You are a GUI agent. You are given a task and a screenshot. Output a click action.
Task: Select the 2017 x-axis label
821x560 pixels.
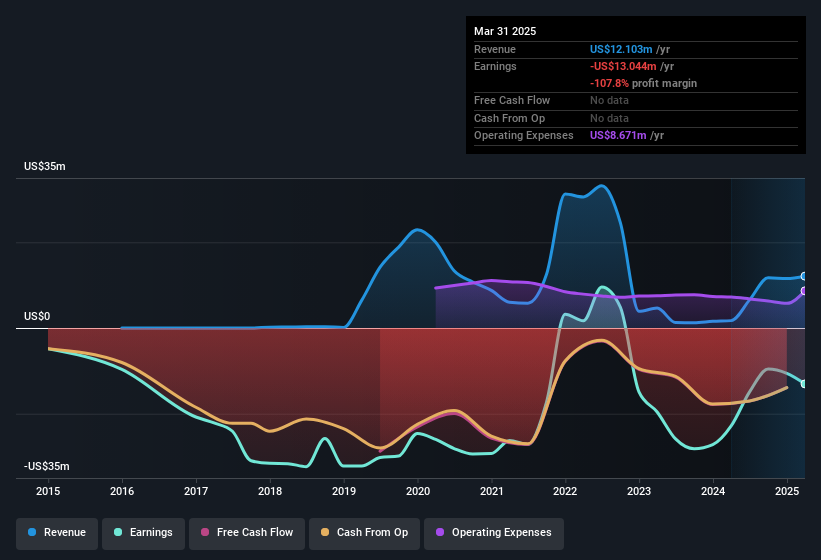pyautogui.click(x=196, y=491)
